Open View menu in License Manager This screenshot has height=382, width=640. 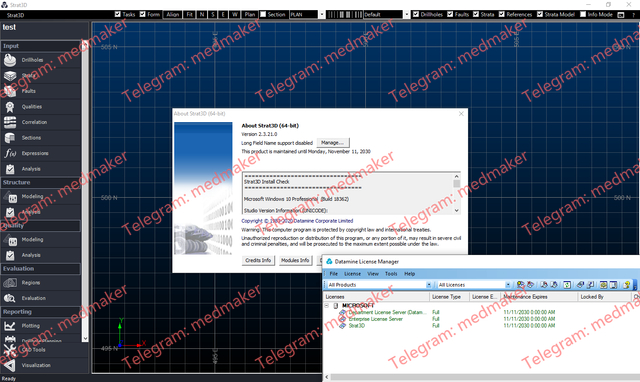(x=373, y=274)
